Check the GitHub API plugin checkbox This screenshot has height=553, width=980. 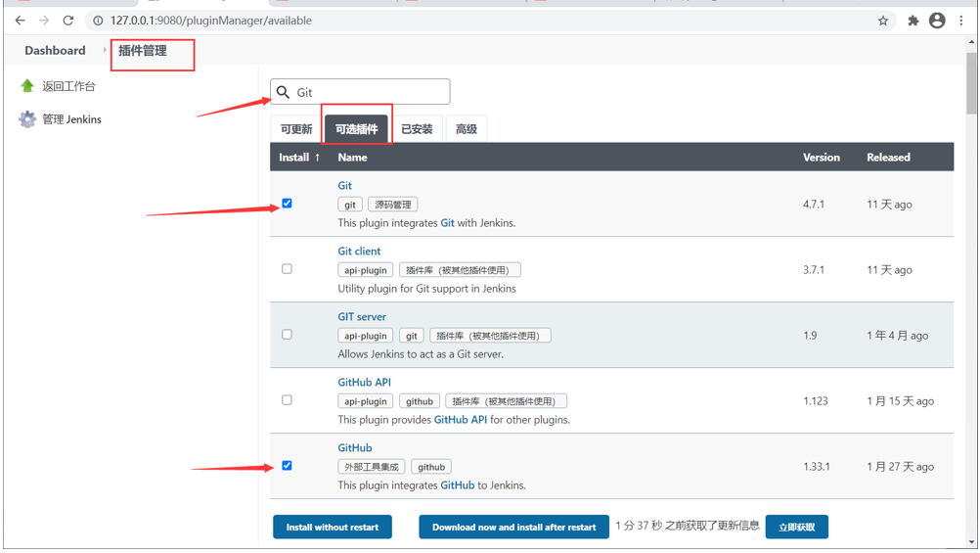[287, 399]
